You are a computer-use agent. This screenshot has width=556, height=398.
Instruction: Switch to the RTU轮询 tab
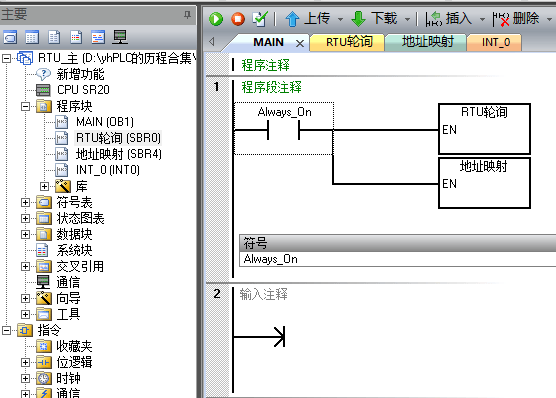coord(349,42)
